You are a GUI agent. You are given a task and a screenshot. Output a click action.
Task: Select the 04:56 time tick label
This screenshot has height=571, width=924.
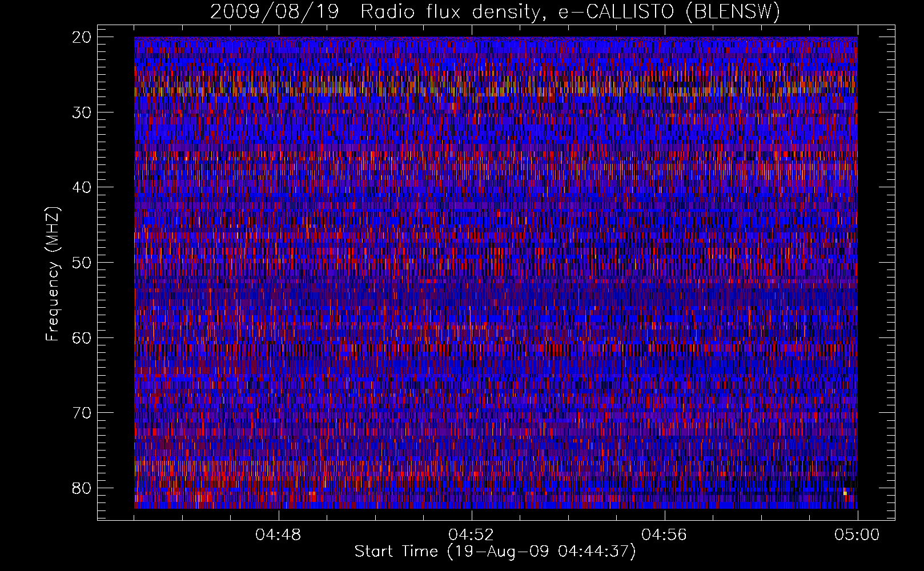click(x=664, y=535)
